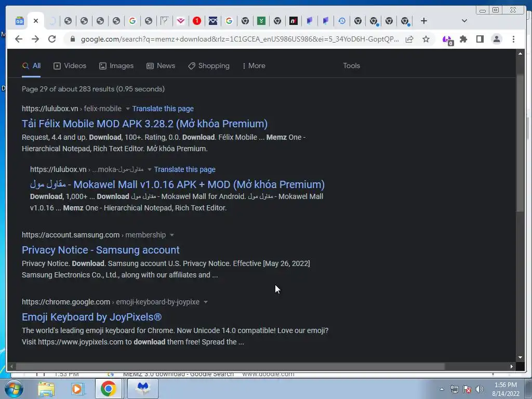Open the Mokawel Mall APK + MOD result
532x399 pixels.
coord(177,184)
